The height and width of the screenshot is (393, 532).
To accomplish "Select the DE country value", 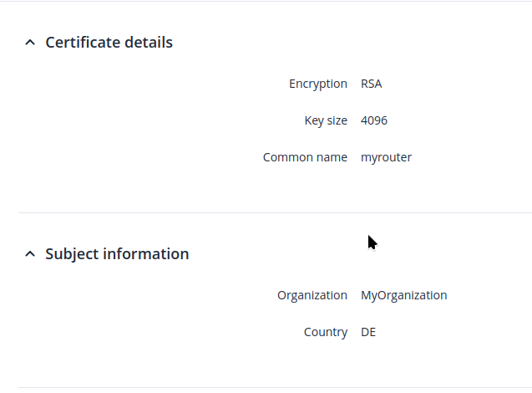I will click(x=368, y=332).
